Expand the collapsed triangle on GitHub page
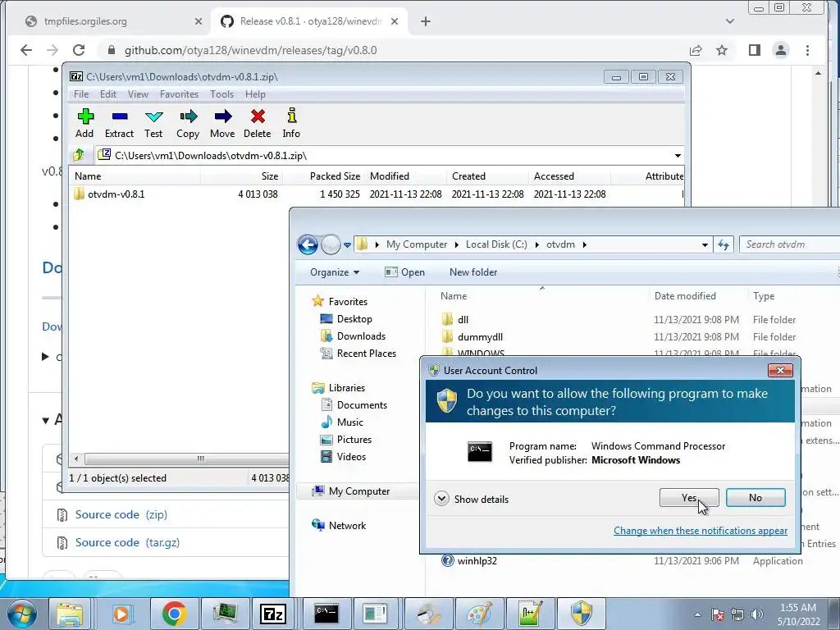This screenshot has width=840, height=630. pyautogui.click(x=46, y=357)
